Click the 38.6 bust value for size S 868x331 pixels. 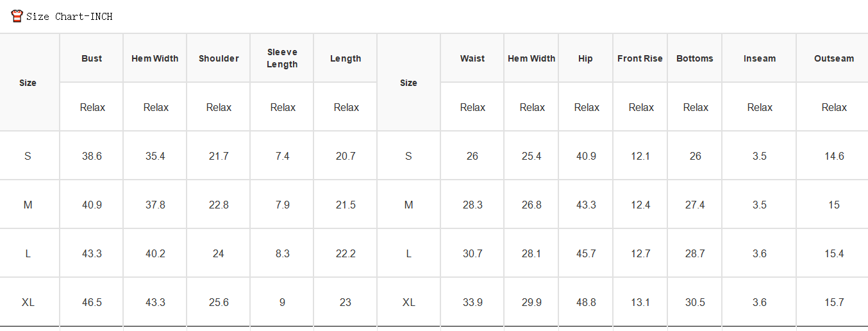tap(92, 156)
